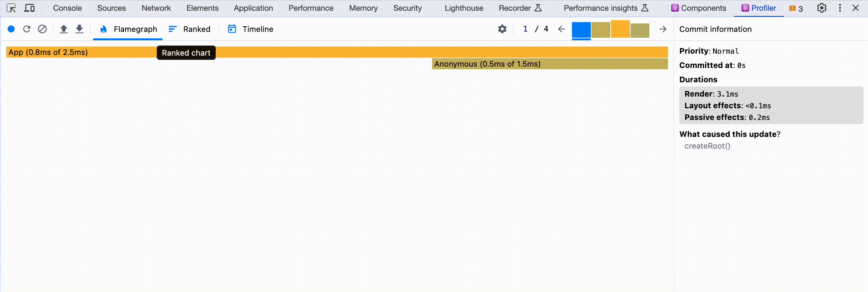Viewport: 868px width, 292px height.
Task: Save the profile with the download icon
Action: tap(79, 29)
